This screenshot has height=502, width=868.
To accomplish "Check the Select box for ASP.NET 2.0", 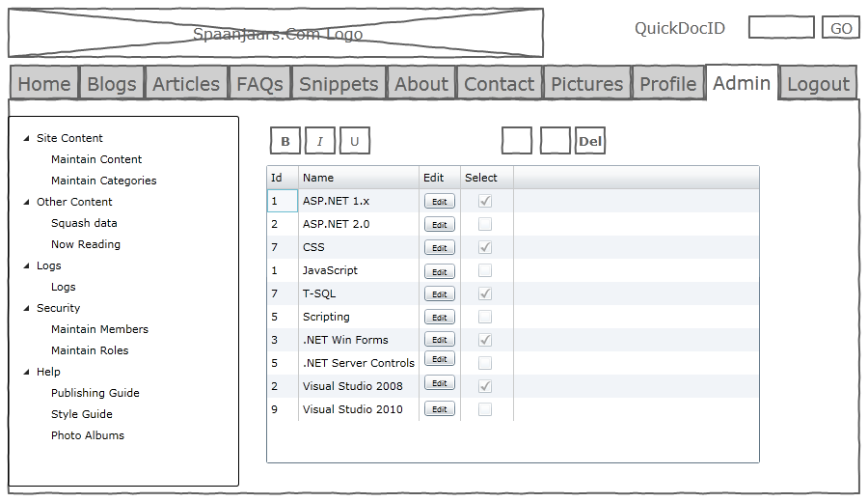I will [485, 224].
